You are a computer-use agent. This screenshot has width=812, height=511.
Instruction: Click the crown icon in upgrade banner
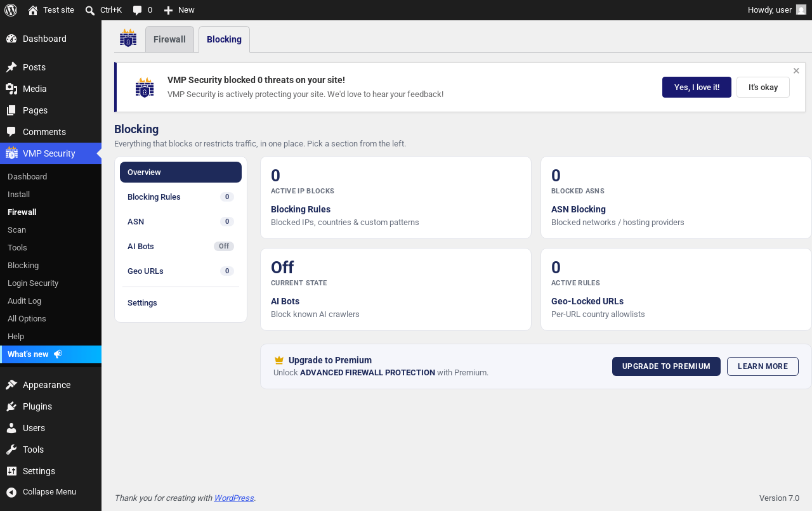tap(279, 360)
